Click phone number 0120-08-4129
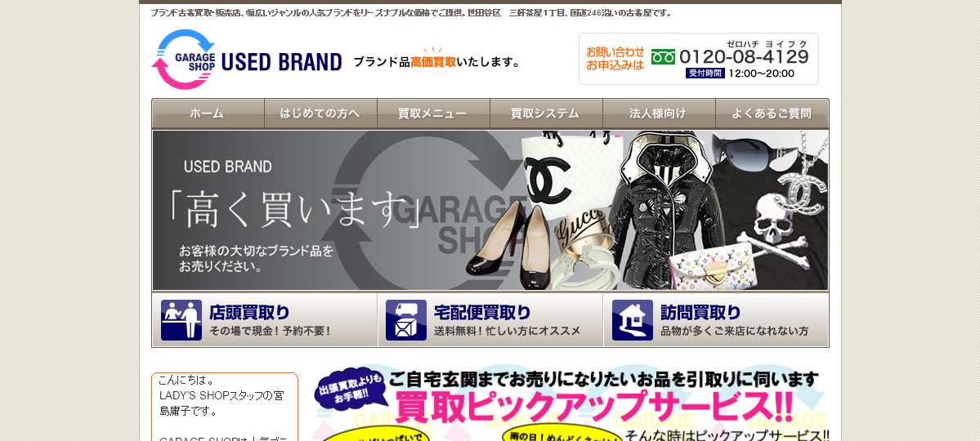 (x=744, y=57)
